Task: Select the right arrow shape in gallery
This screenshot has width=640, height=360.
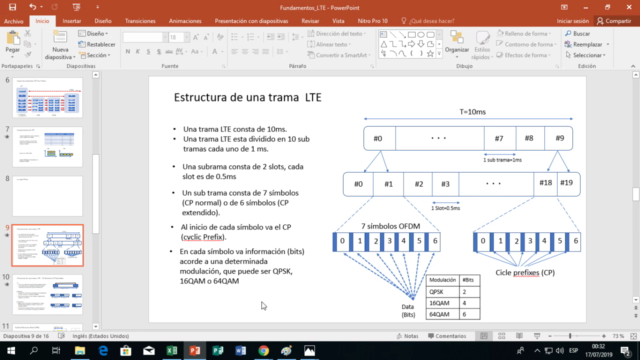Action: tap(411, 44)
